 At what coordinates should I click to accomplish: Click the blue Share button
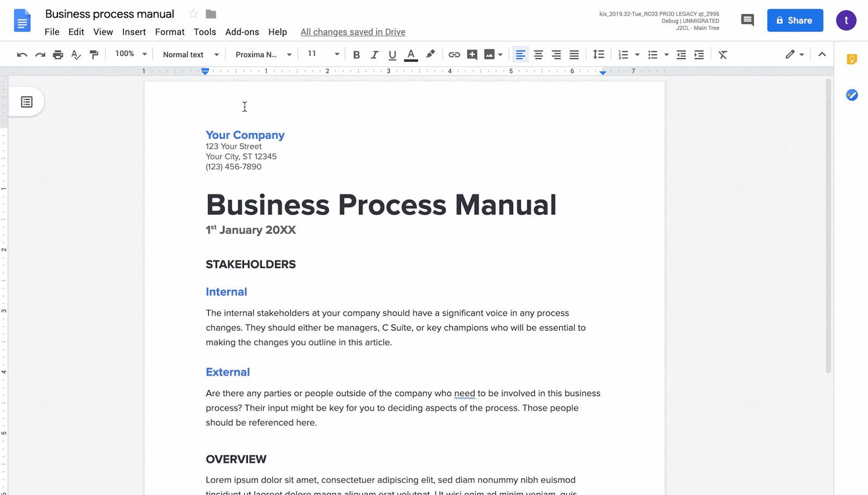point(795,21)
